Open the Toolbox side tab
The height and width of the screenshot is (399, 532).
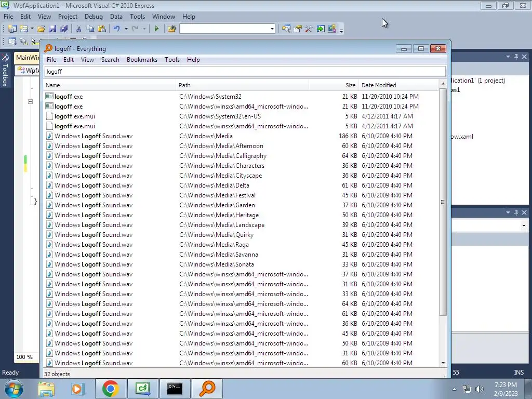click(x=5, y=71)
